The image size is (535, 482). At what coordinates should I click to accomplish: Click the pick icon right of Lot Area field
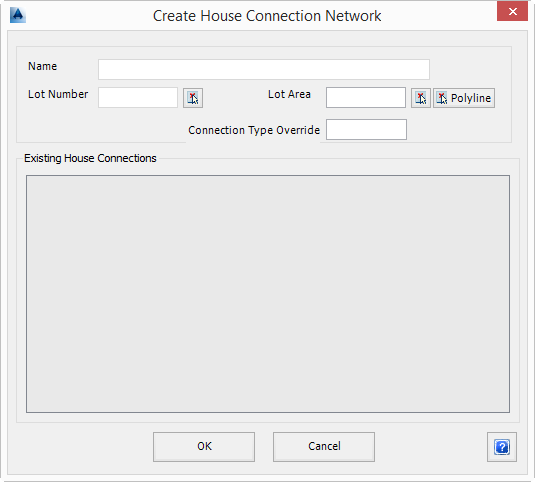point(421,98)
